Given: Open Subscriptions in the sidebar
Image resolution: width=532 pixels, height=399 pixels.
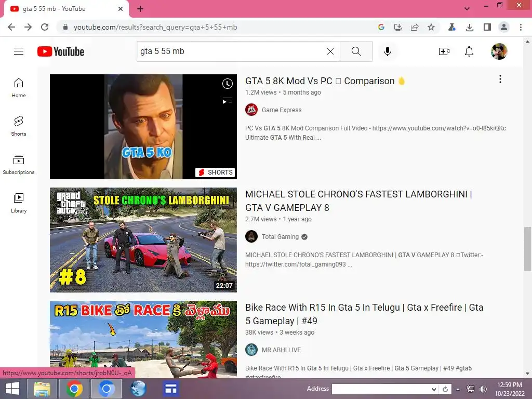Looking at the screenshot, I should tap(19, 165).
